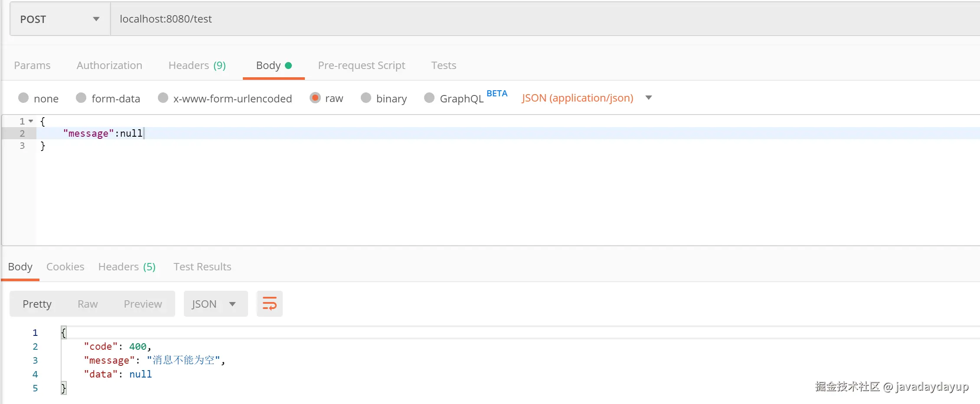Image resolution: width=980 pixels, height=404 pixels.
Task: Collapse JSON fold arrow on request line 1
Action: (31, 121)
